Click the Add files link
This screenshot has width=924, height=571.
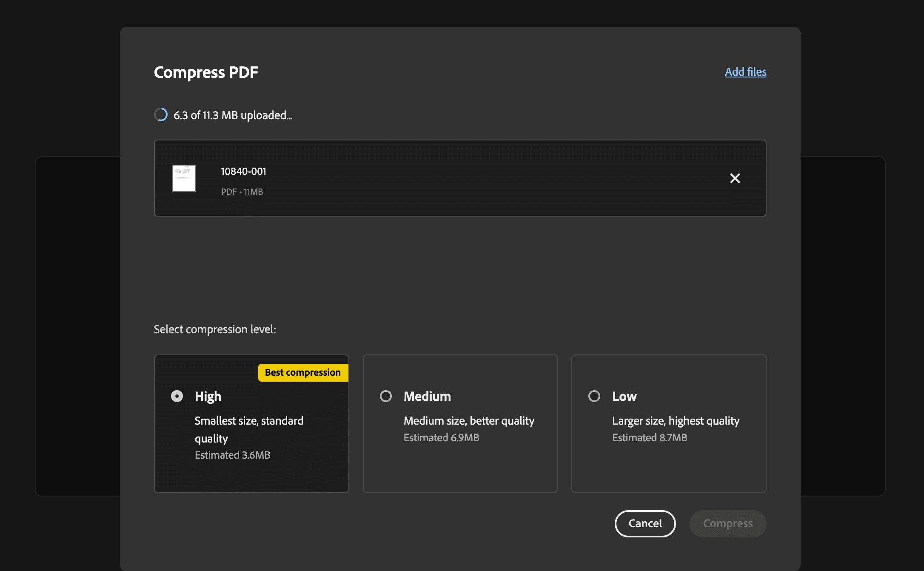(x=745, y=71)
